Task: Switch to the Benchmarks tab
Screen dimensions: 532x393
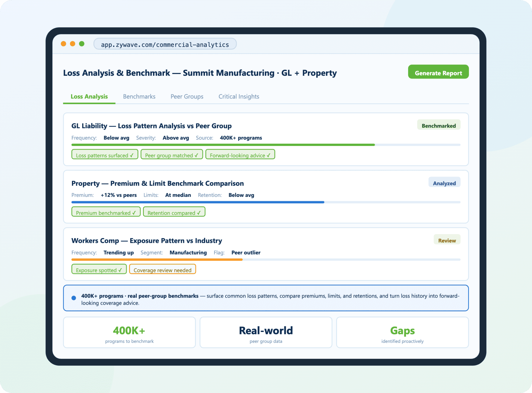Action: [x=139, y=97]
